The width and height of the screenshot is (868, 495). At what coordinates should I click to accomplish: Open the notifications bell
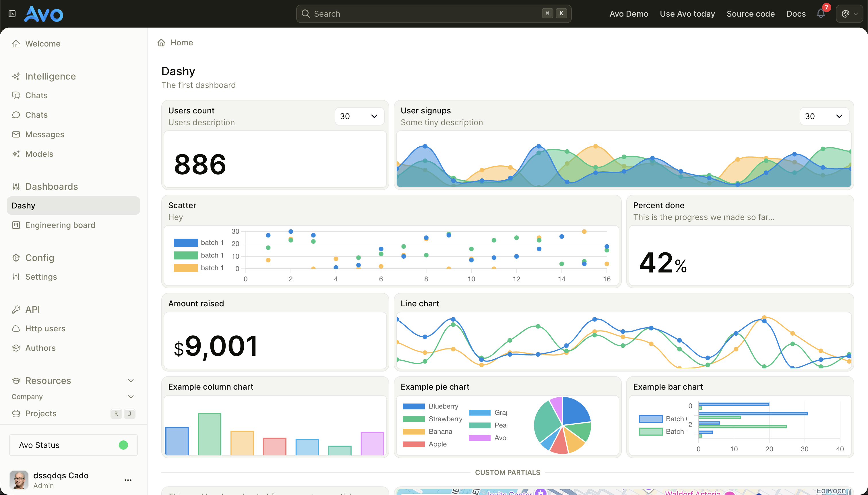coord(821,13)
